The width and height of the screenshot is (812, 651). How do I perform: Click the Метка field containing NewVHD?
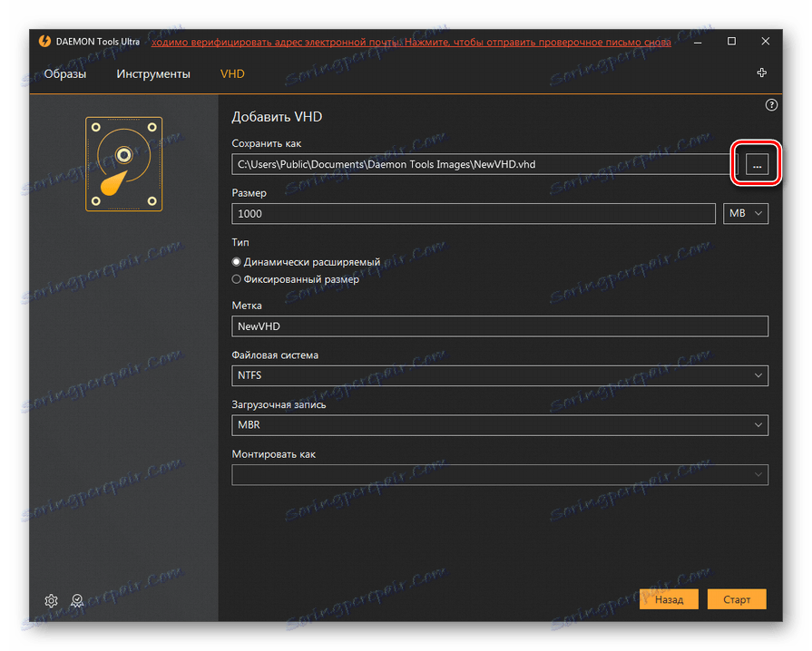click(500, 326)
